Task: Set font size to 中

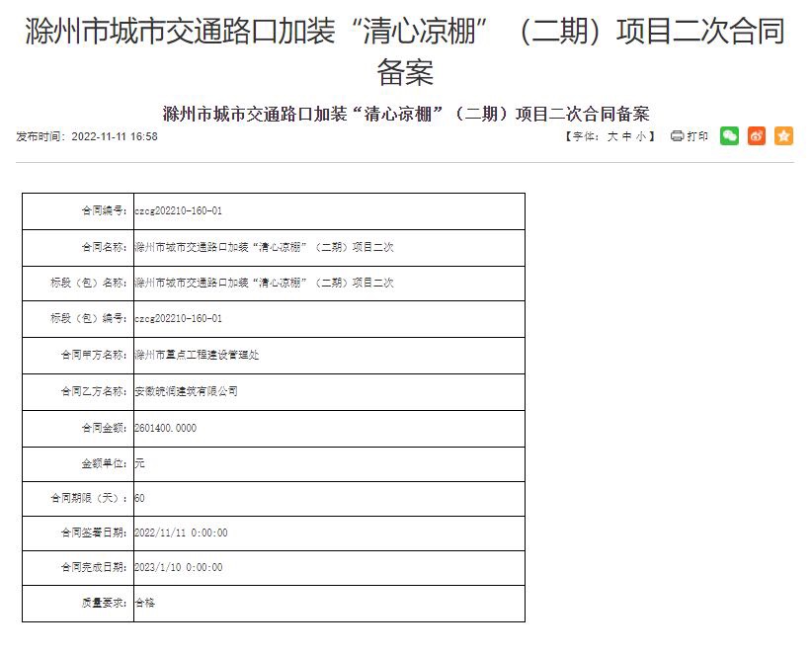Action: pos(626,136)
